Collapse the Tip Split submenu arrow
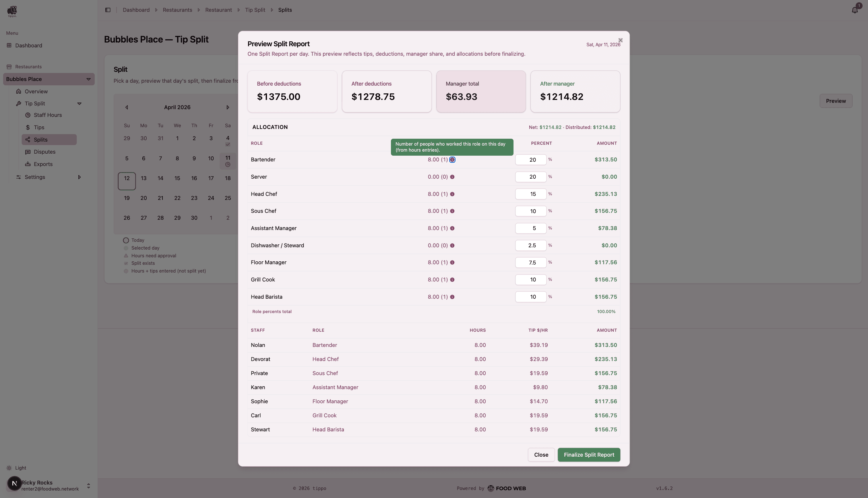868x498 pixels. pos(79,104)
